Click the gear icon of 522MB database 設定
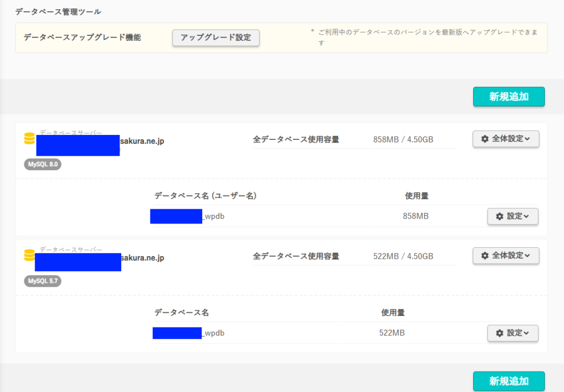 point(500,333)
